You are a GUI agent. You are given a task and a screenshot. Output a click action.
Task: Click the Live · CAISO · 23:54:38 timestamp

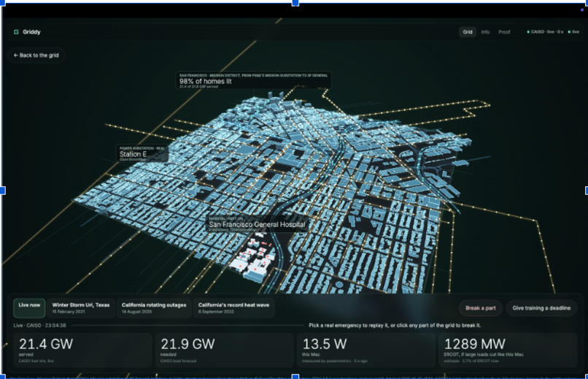coord(39,326)
